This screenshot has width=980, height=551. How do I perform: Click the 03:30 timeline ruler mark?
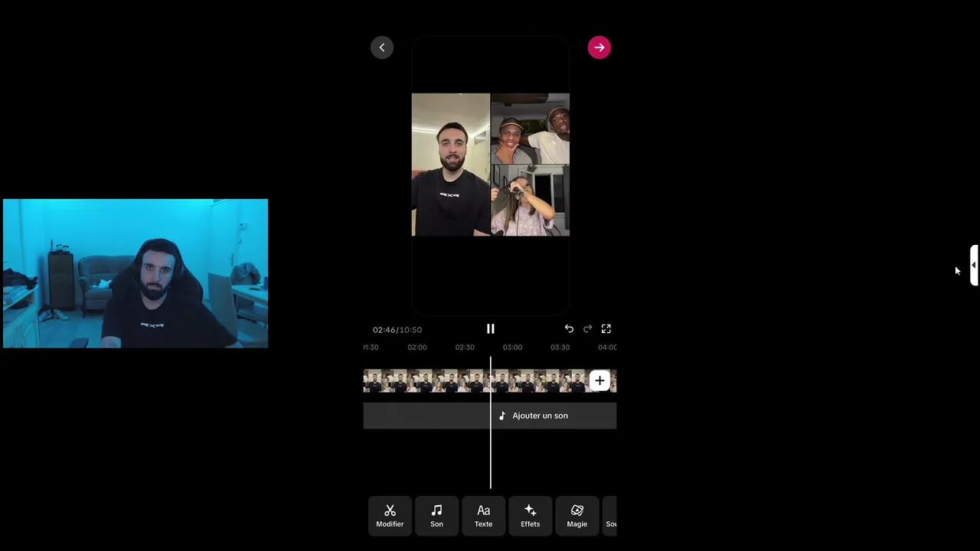(560, 347)
